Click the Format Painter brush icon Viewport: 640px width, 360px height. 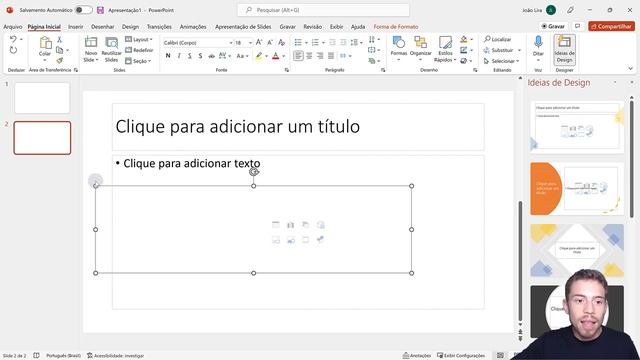pos(60,60)
